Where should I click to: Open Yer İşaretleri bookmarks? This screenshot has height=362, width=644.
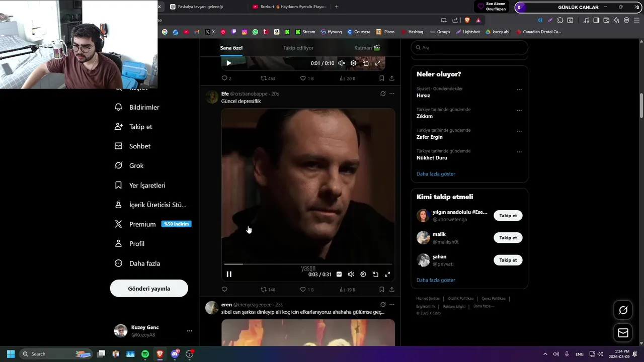click(x=140, y=185)
